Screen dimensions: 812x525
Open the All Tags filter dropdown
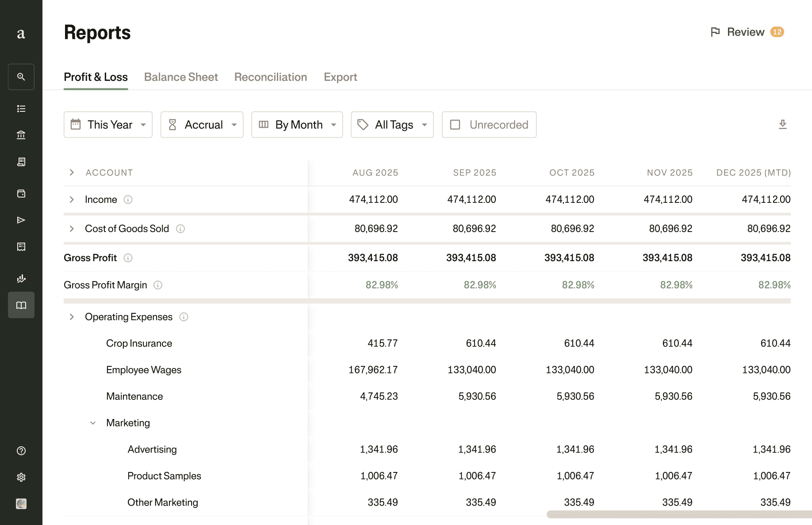(392, 124)
